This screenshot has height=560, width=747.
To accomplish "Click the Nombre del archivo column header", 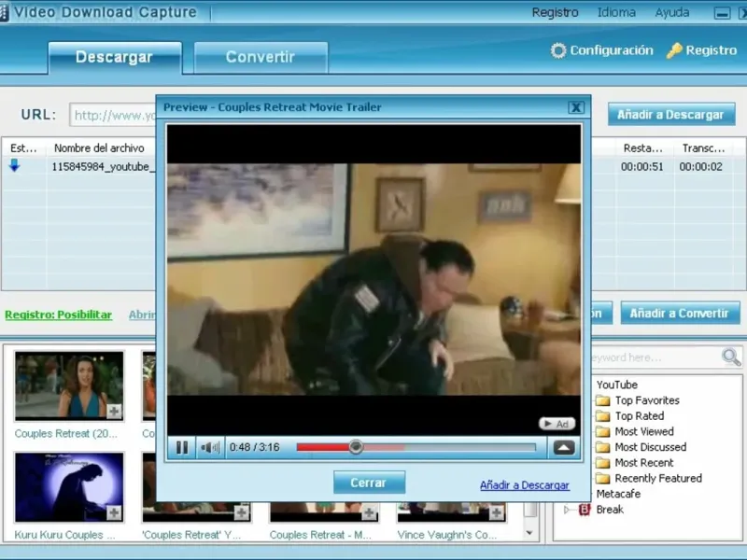I will [x=99, y=148].
